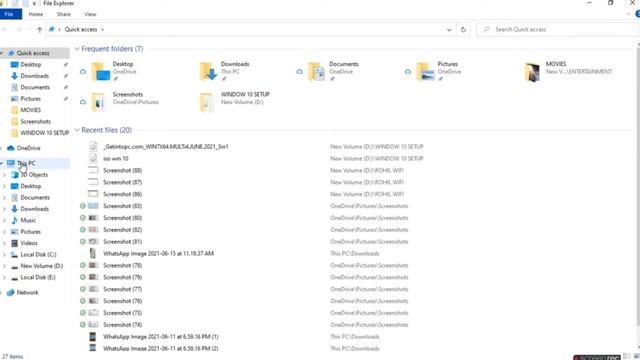Click the Downloads arrow icon under This PC

15,209
